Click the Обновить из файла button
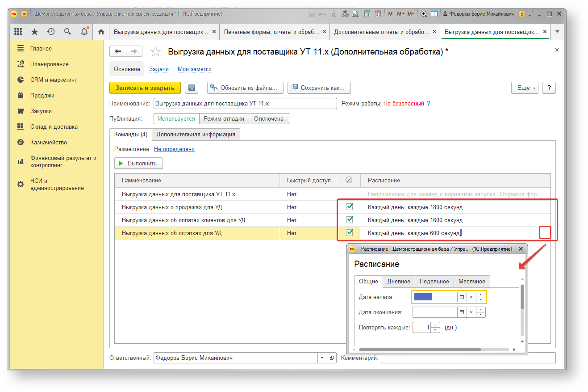This screenshot has width=588, height=392. pos(245,88)
